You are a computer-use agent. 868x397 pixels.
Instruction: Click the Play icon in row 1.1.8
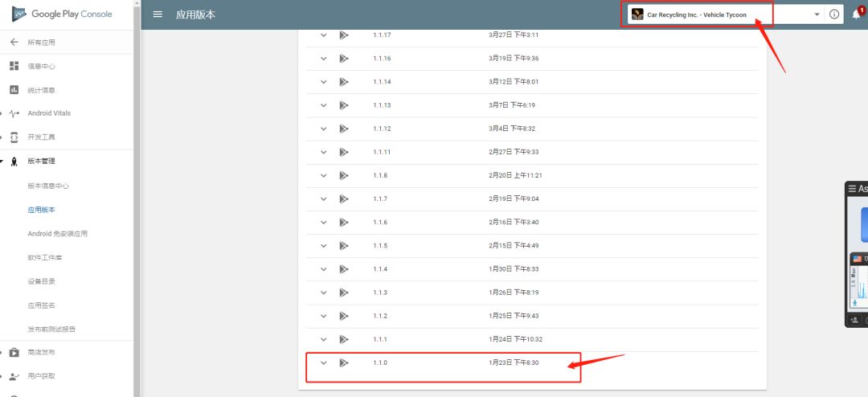[x=344, y=175]
